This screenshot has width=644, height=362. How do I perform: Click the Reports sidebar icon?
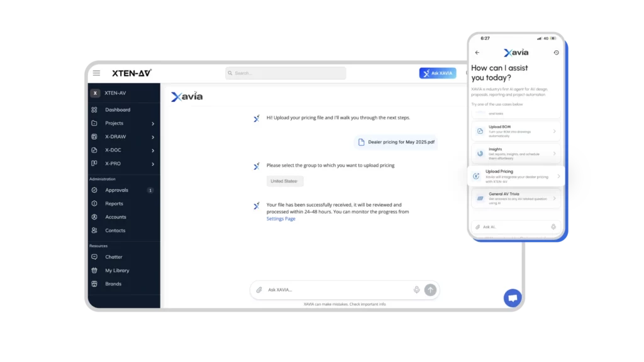pos(94,204)
